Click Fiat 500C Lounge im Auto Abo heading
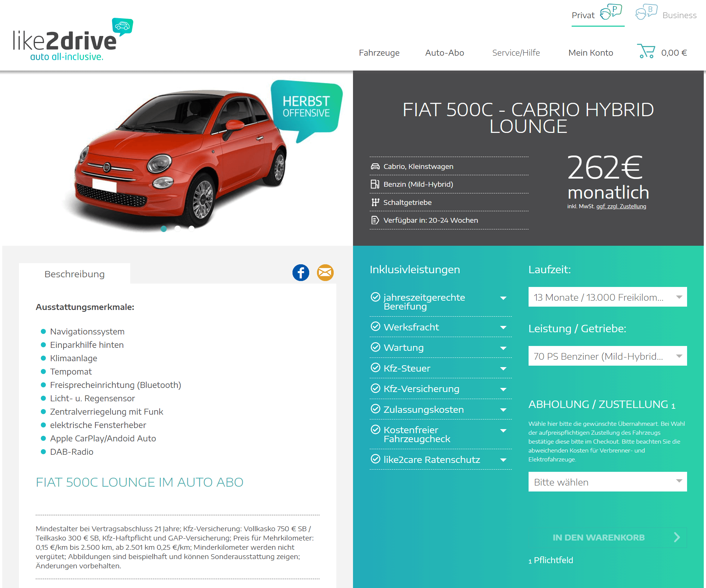The image size is (706, 588). (140, 482)
